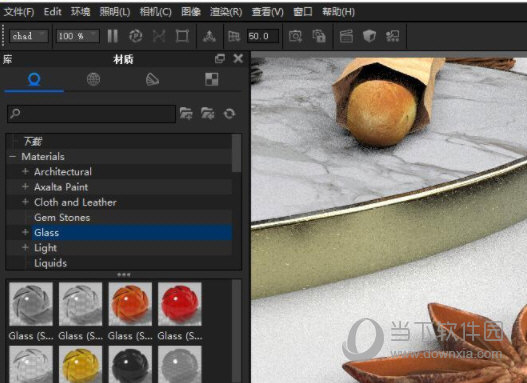
Task: Expand the Axalta Paint folder
Action: (x=25, y=187)
